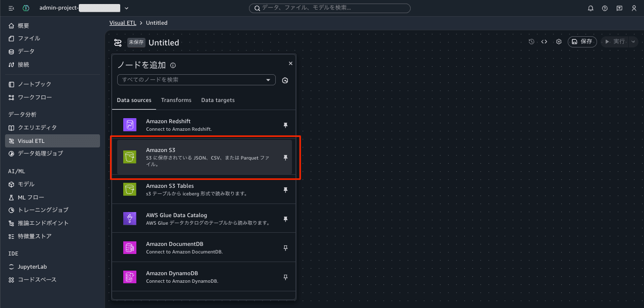Click the Amazon DynamoDB icon
644x308 pixels.
tap(130, 277)
